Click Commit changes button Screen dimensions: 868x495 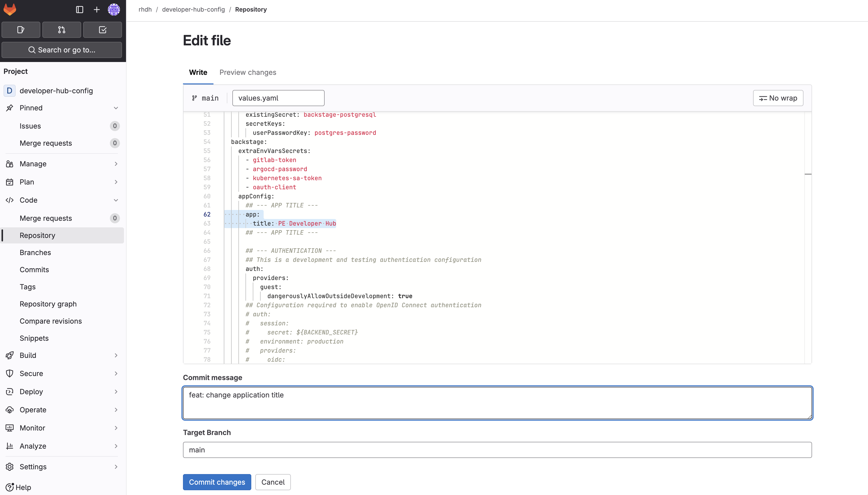tap(217, 482)
